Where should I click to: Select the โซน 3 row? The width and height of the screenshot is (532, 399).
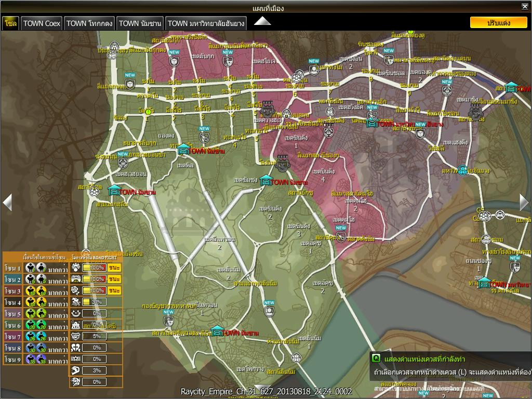35,291
